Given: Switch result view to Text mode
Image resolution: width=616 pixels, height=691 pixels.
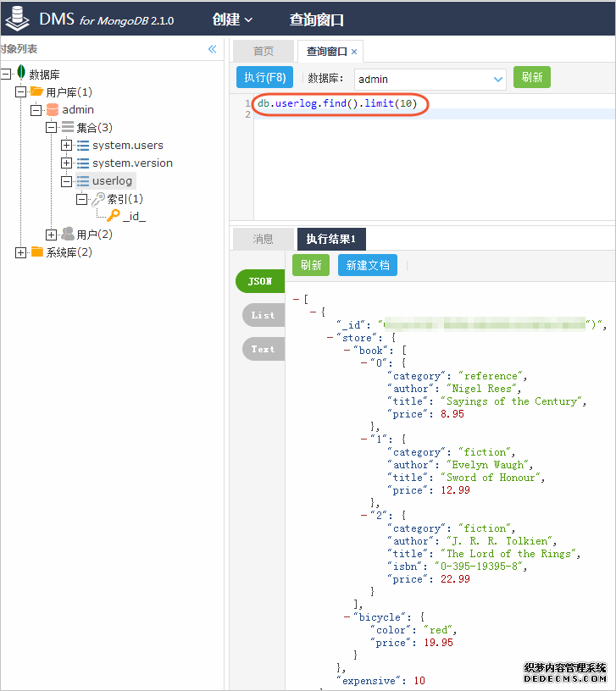Looking at the screenshot, I should pyautogui.click(x=262, y=349).
